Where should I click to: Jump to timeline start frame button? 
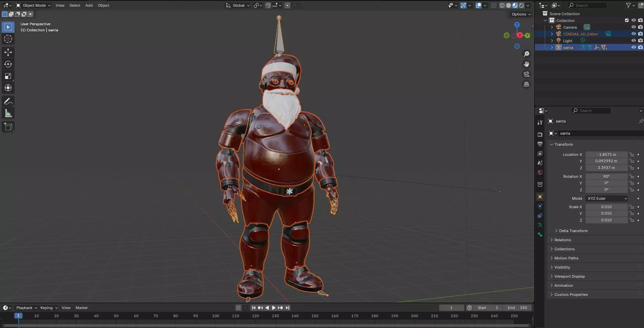[x=254, y=308]
